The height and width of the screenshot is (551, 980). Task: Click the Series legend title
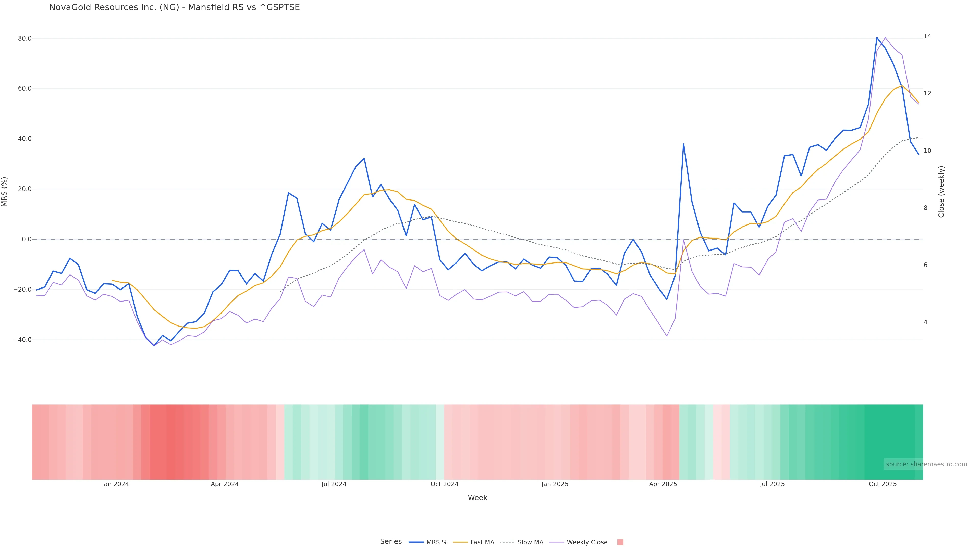coord(391,542)
